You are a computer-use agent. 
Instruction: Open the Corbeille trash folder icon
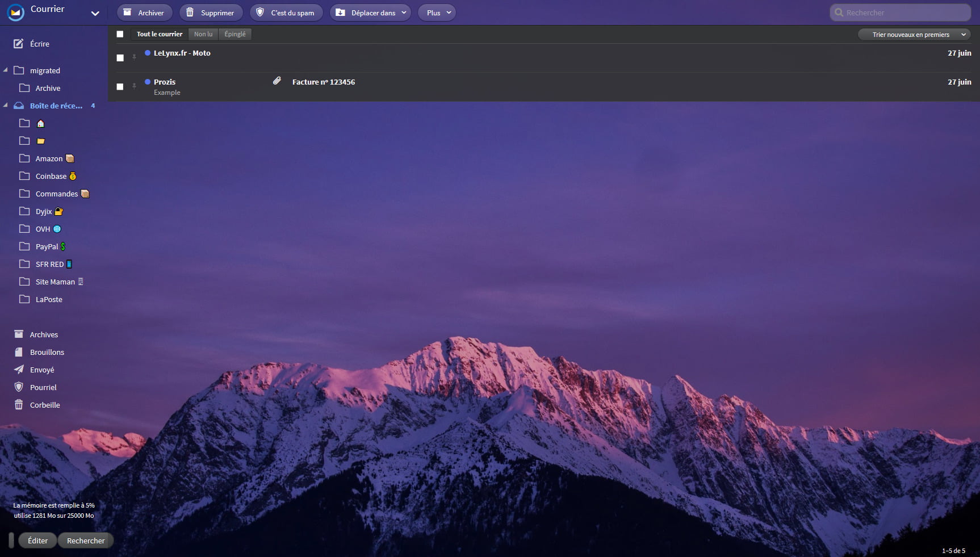(x=19, y=405)
